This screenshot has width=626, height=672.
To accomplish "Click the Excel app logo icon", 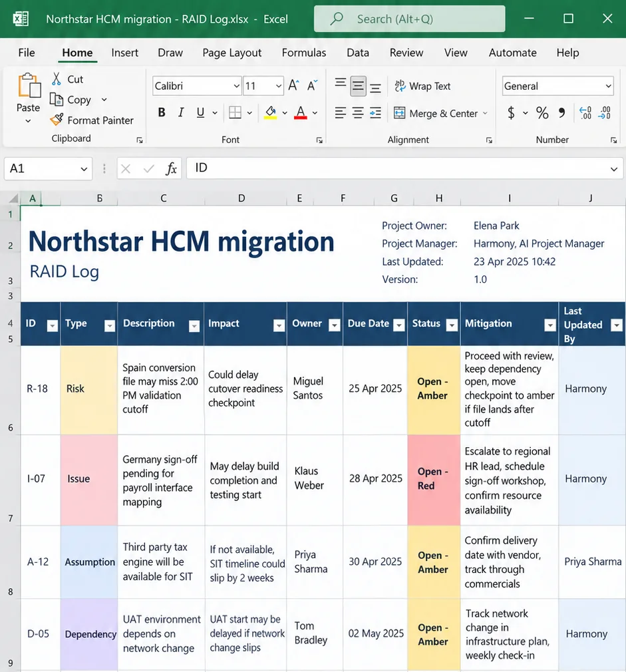I will point(21,19).
